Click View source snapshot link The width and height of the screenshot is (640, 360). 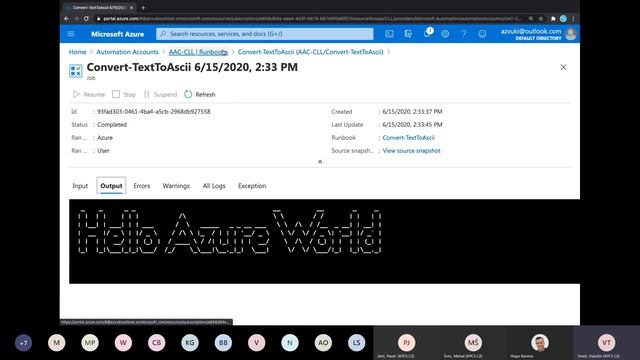411,151
